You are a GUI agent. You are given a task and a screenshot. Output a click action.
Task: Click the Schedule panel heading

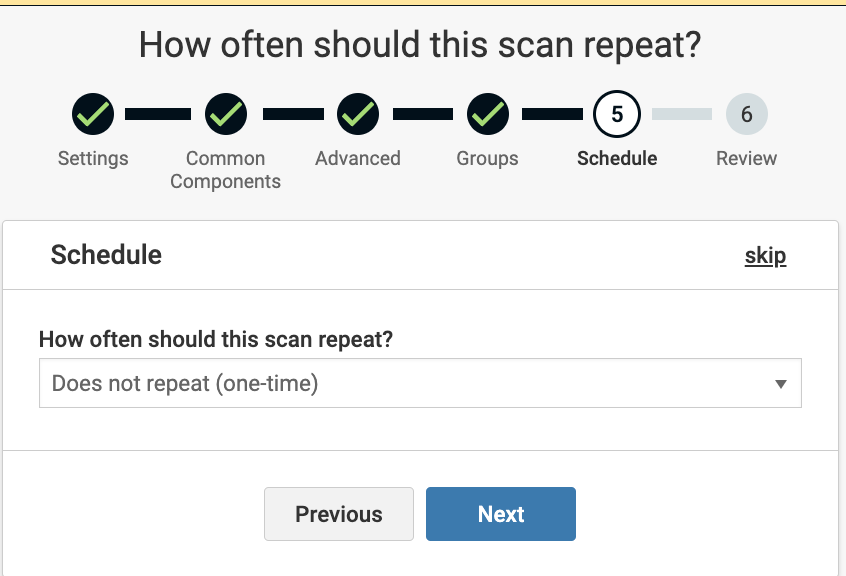pyautogui.click(x=106, y=255)
